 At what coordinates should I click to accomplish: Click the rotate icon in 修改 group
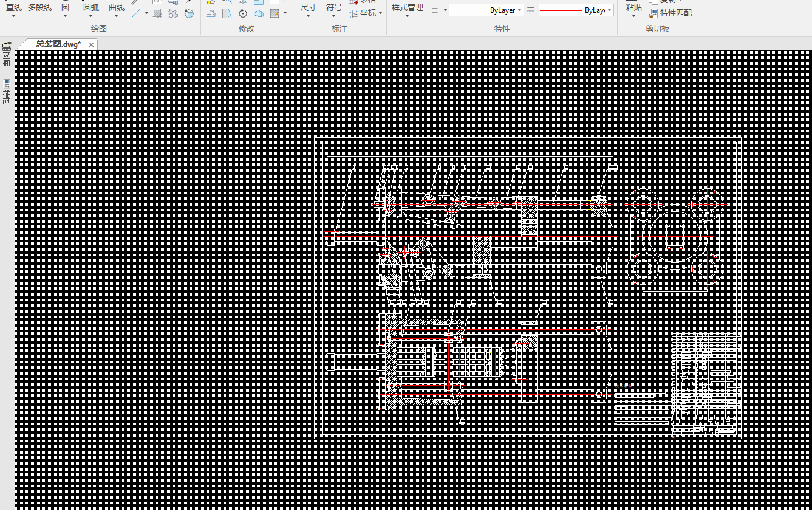(x=243, y=13)
